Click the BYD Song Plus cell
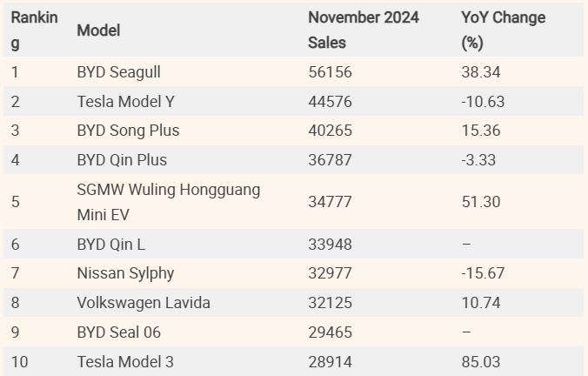Screen dimensions: 588x376 [128, 131]
